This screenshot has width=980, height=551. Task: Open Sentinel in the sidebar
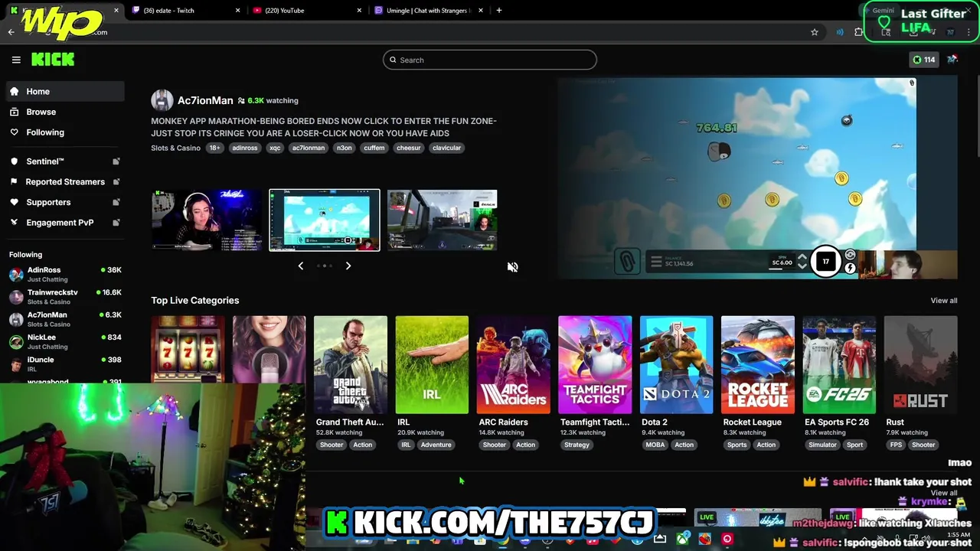(65, 161)
